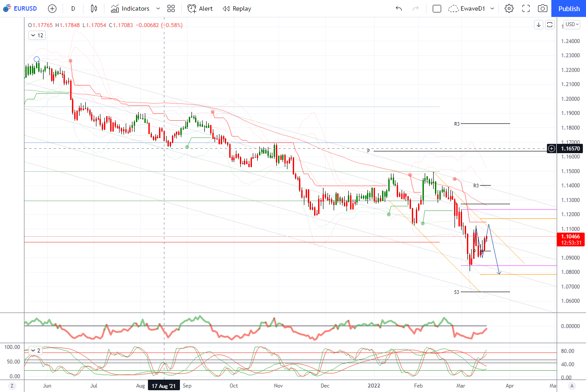Redo the last chart action
This screenshot has height=392, width=586.
[416, 8]
